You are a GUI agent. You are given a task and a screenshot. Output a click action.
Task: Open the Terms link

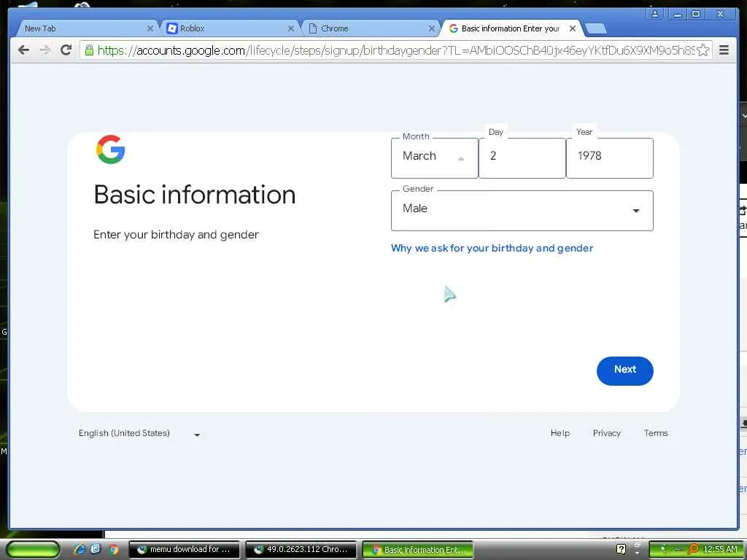click(x=656, y=433)
